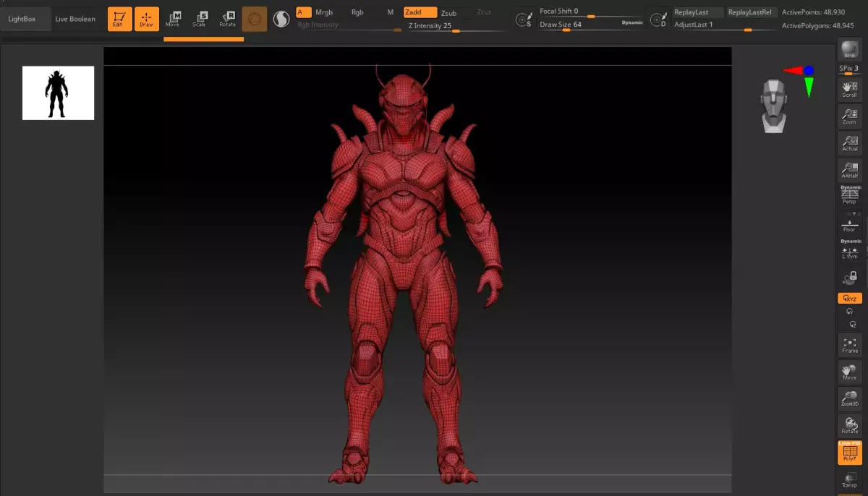Click the Rotate view icon in right shelf

pyautogui.click(x=849, y=425)
